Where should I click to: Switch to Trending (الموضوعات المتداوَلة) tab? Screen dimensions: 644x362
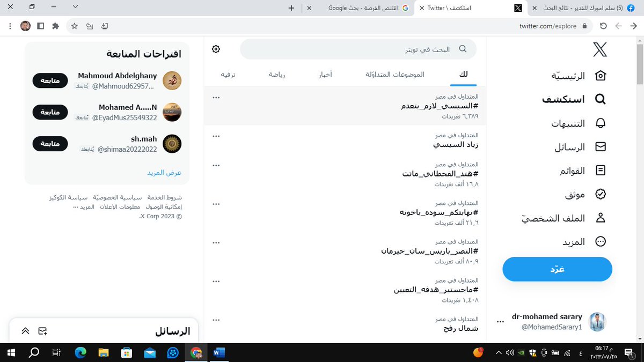click(x=395, y=75)
